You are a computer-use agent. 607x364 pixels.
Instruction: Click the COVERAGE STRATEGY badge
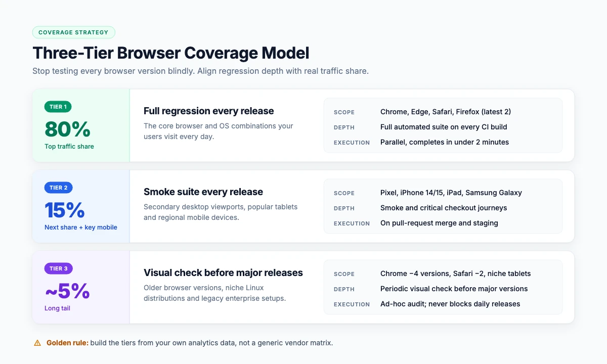pyautogui.click(x=74, y=32)
